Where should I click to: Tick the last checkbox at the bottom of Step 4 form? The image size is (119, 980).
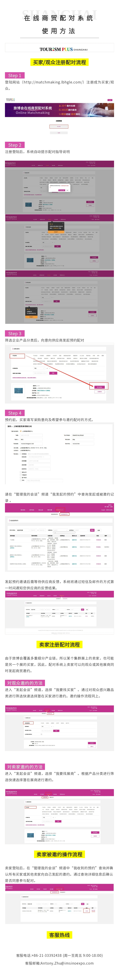(21, 480)
